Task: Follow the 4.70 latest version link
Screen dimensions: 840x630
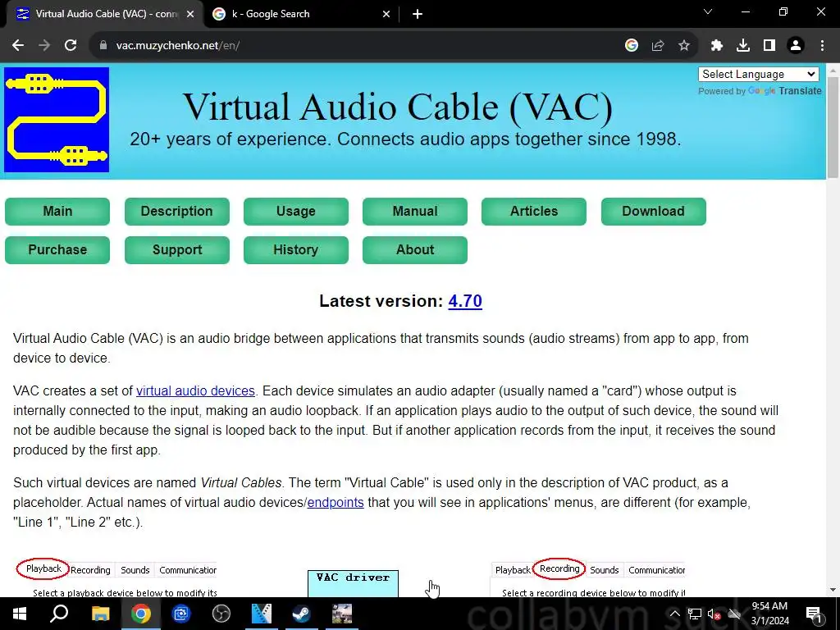Action: pos(465,301)
